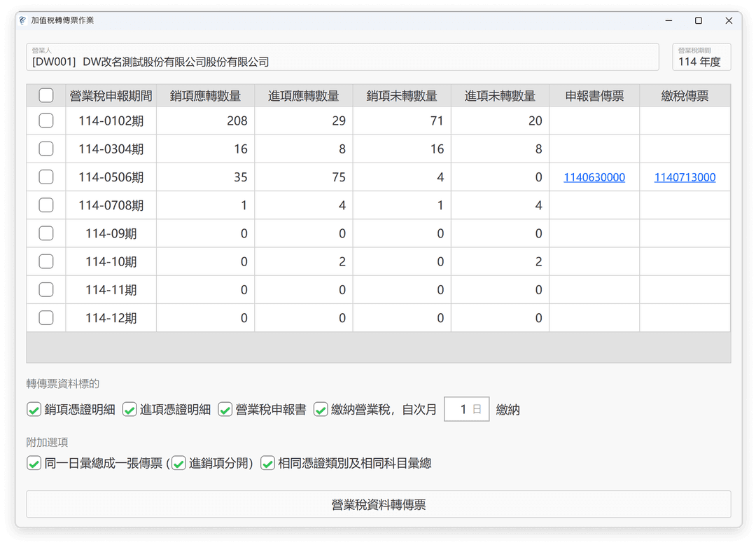The width and height of the screenshot is (756, 545).
Task: Check the checkbox for period 114-0304期
Action: 46,149
